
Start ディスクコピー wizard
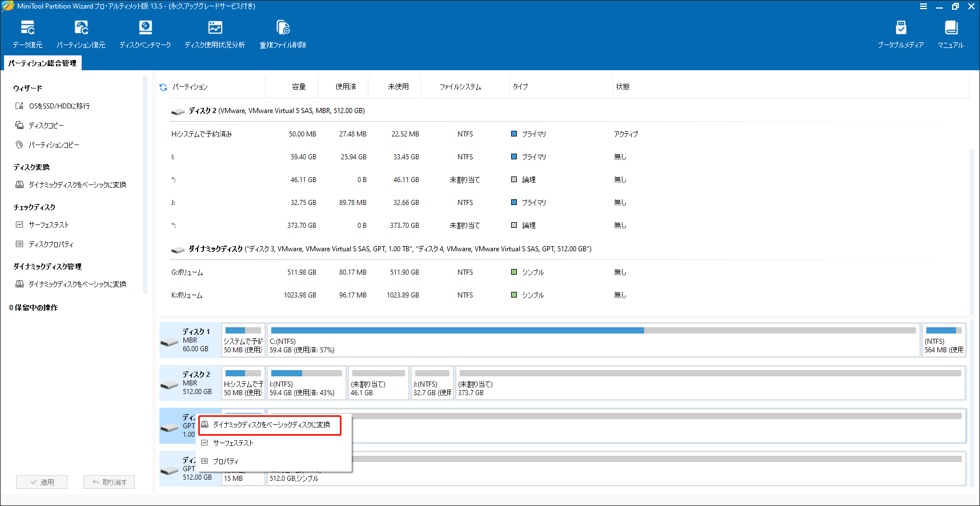coord(40,126)
